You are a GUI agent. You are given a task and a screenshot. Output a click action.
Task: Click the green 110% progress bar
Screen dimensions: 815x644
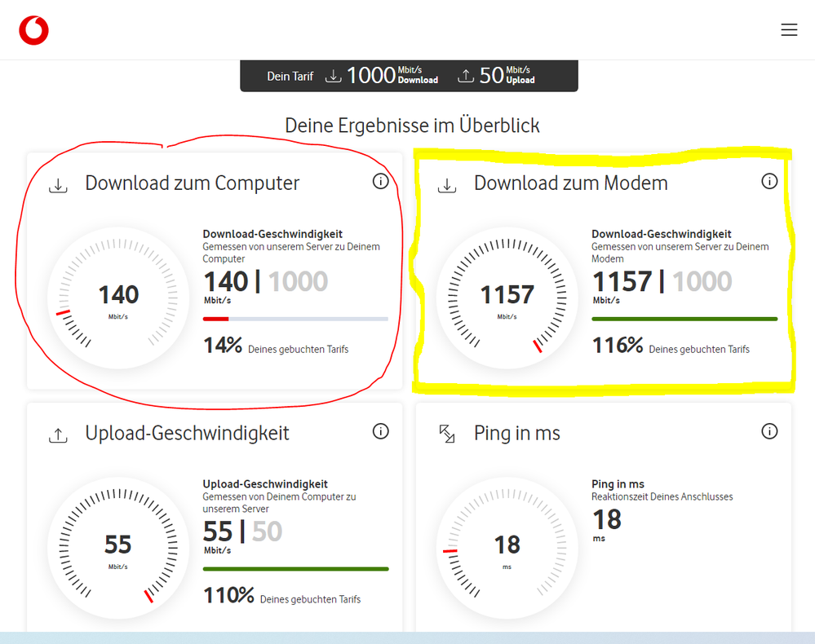295,568
